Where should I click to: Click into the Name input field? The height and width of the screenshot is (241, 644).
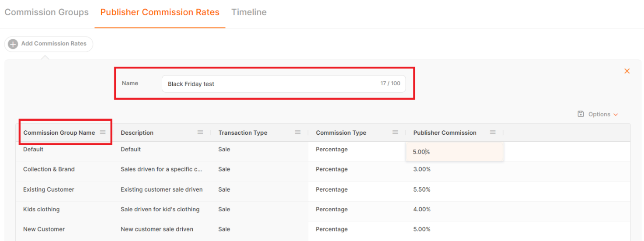pyautogui.click(x=271, y=84)
